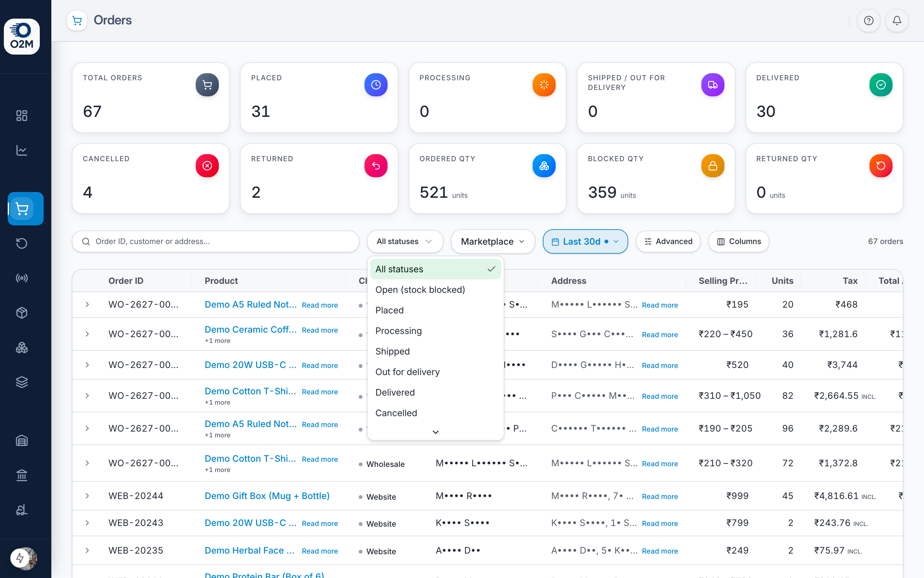
Task: Choose the Placed status option
Action: (436, 311)
